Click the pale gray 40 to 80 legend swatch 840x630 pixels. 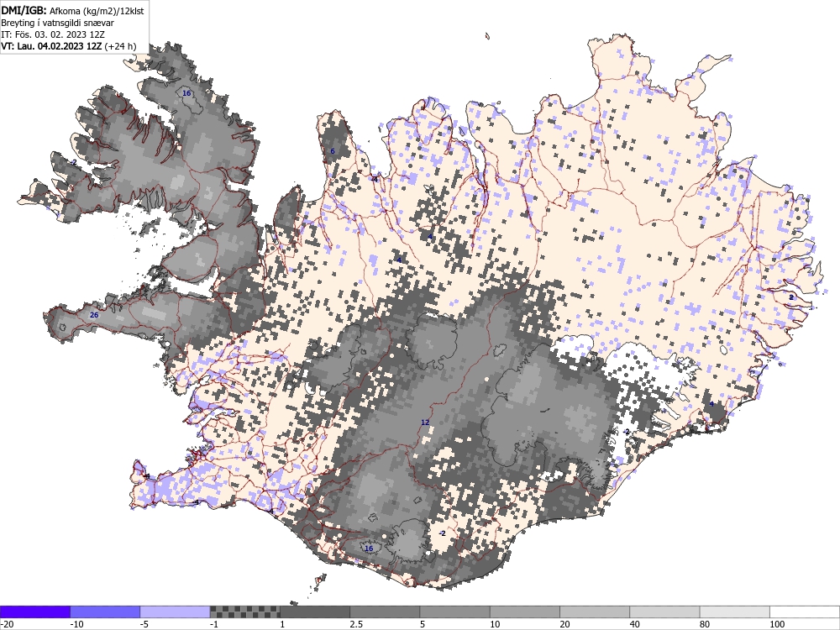pyautogui.click(x=664, y=612)
